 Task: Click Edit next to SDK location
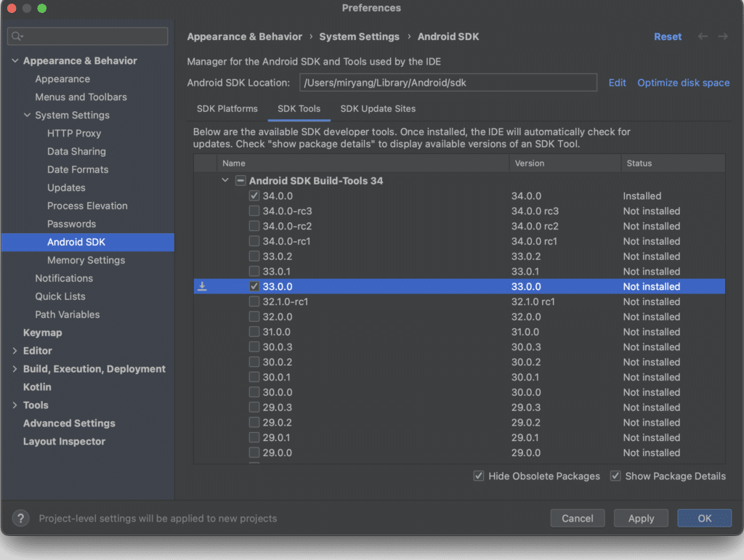618,83
